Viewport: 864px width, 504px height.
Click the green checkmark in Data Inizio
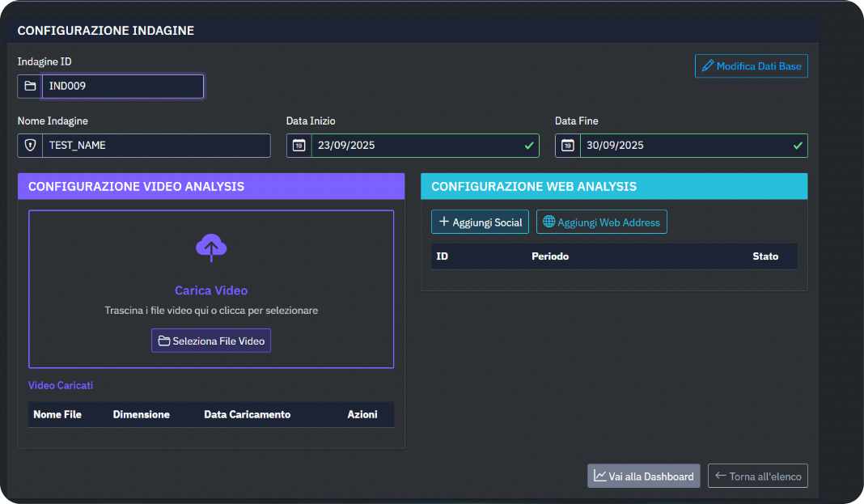[x=529, y=146]
